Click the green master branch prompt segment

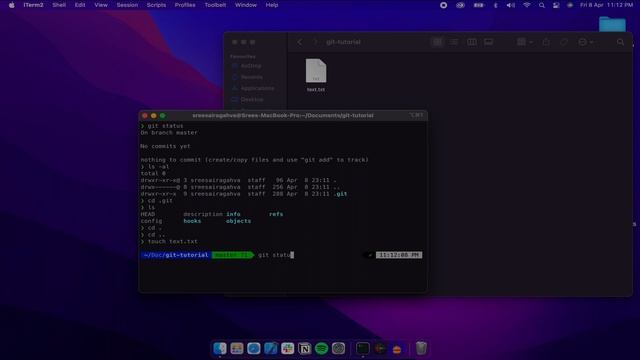pyautogui.click(x=232, y=255)
